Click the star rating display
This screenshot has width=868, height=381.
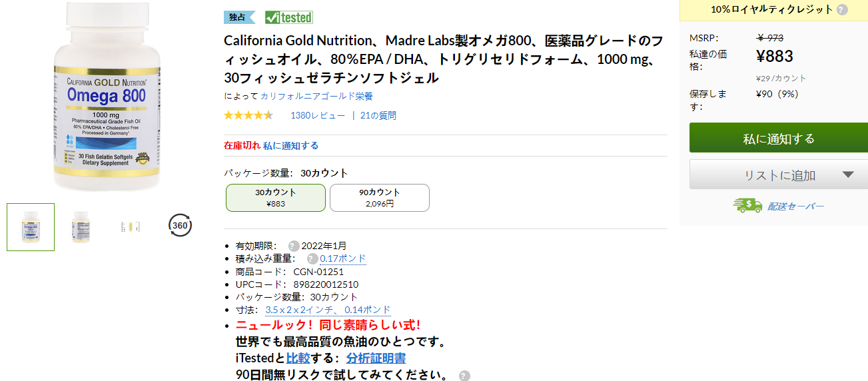click(x=248, y=115)
